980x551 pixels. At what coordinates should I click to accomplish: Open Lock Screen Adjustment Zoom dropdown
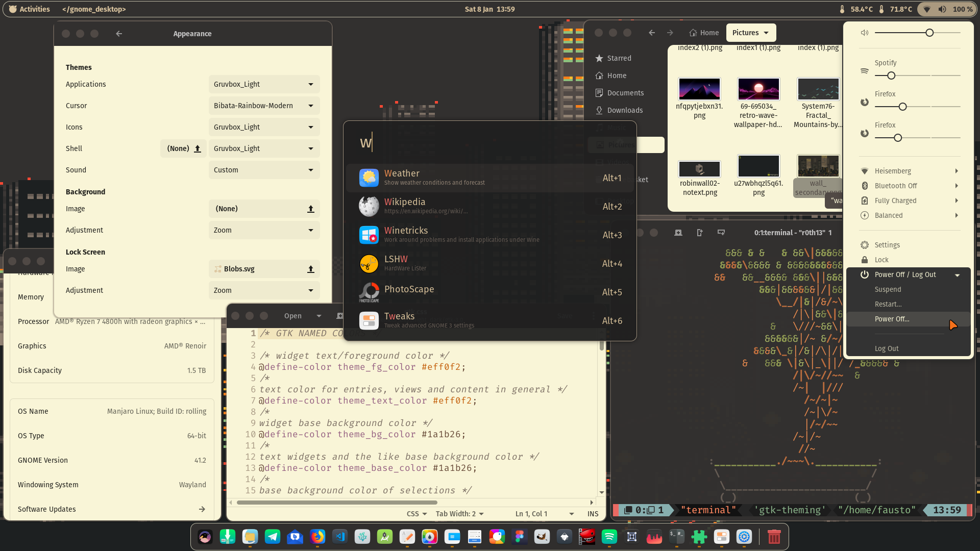[x=264, y=290]
